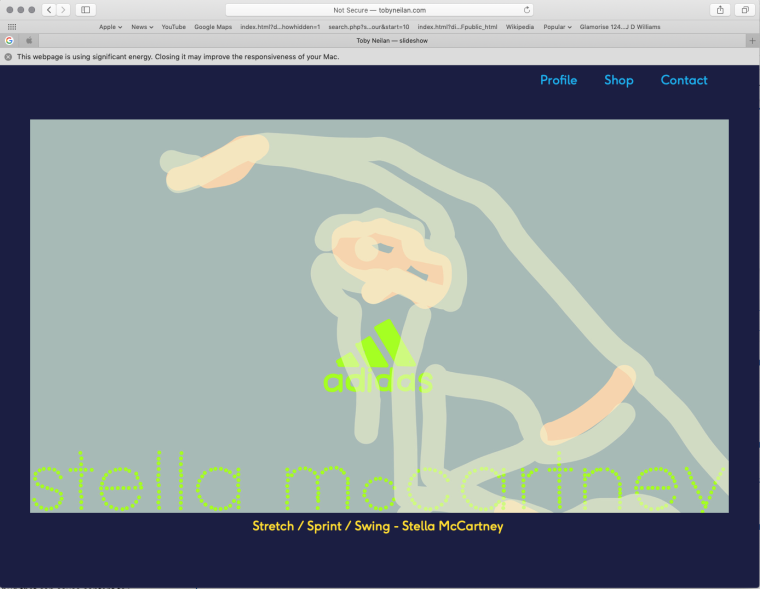
Task: Select the Toby Neilan — slideshow tab
Action: click(x=392, y=41)
